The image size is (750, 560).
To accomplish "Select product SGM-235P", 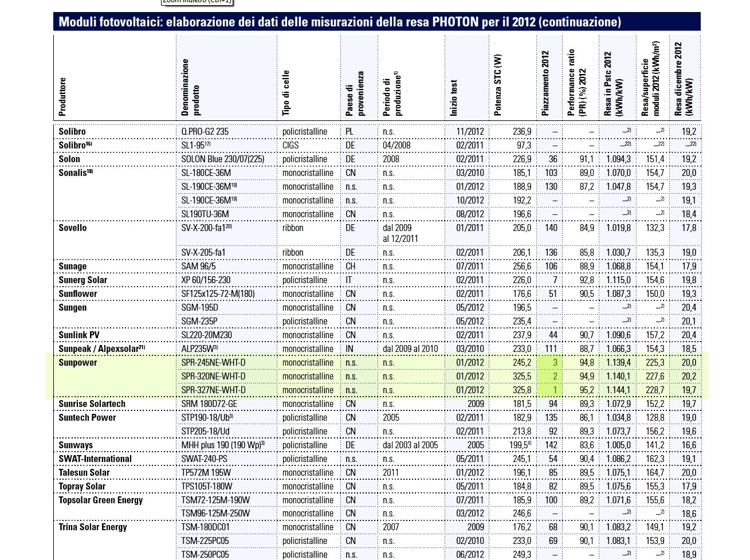I will pos(199,322).
